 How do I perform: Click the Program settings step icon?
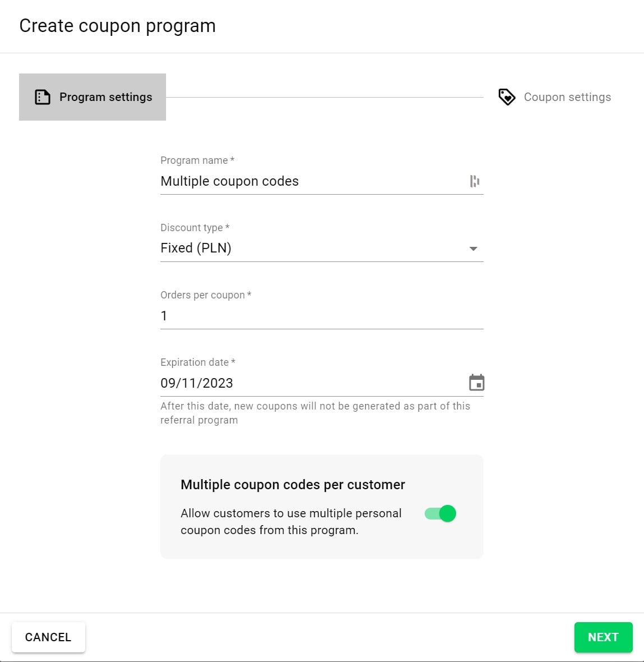pos(43,97)
